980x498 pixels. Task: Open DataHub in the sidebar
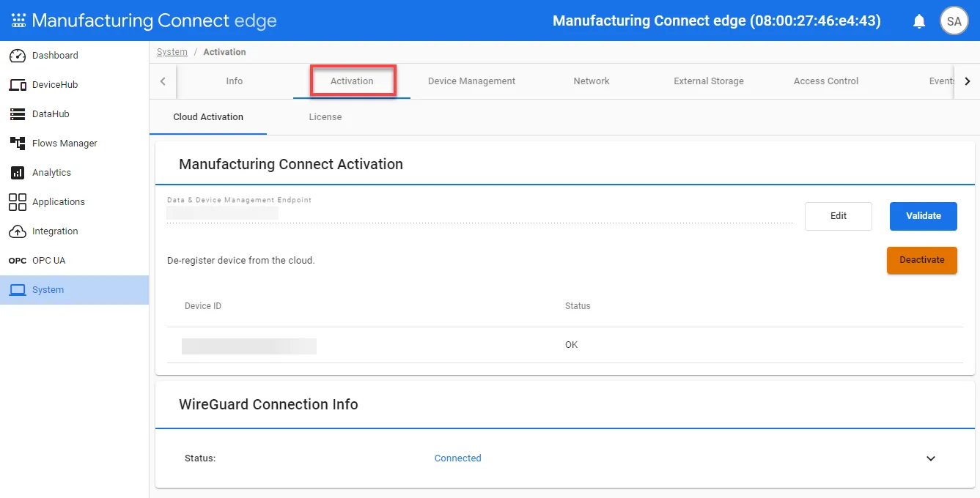pyautogui.click(x=74, y=114)
